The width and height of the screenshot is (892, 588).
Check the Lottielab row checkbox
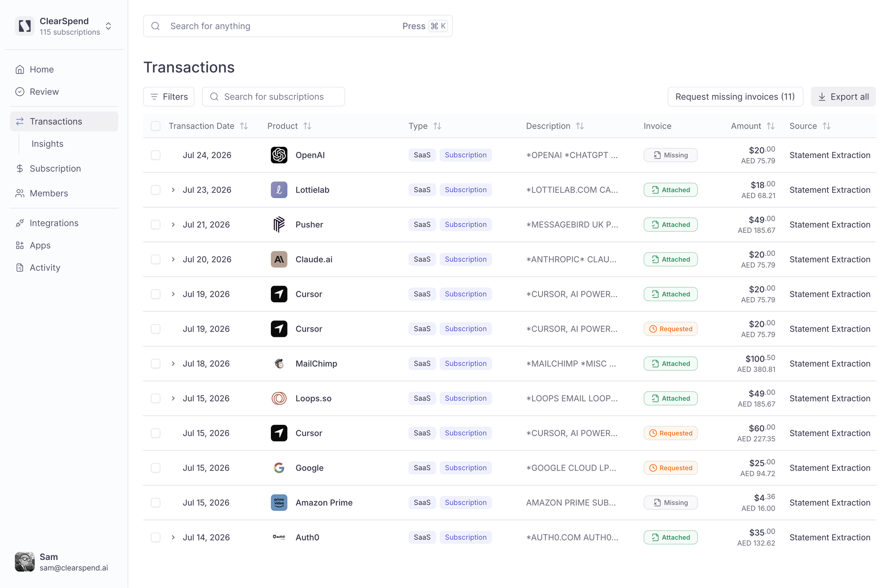pyautogui.click(x=156, y=190)
